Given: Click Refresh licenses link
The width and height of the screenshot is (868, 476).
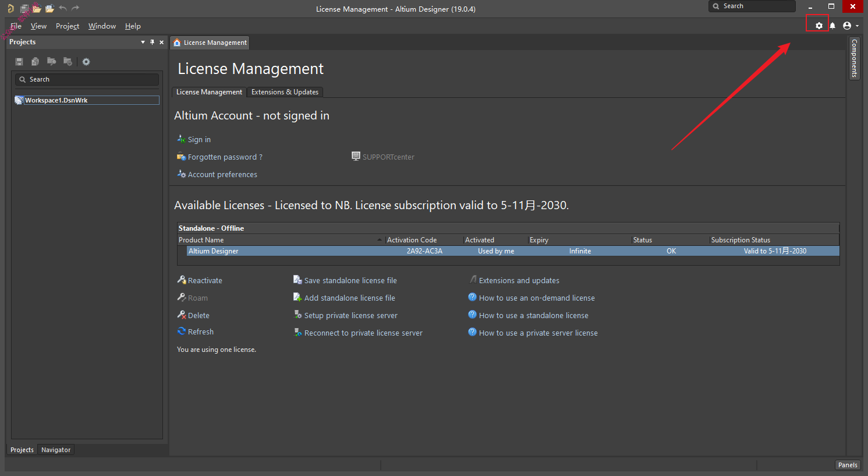Looking at the screenshot, I should pos(201,332).
